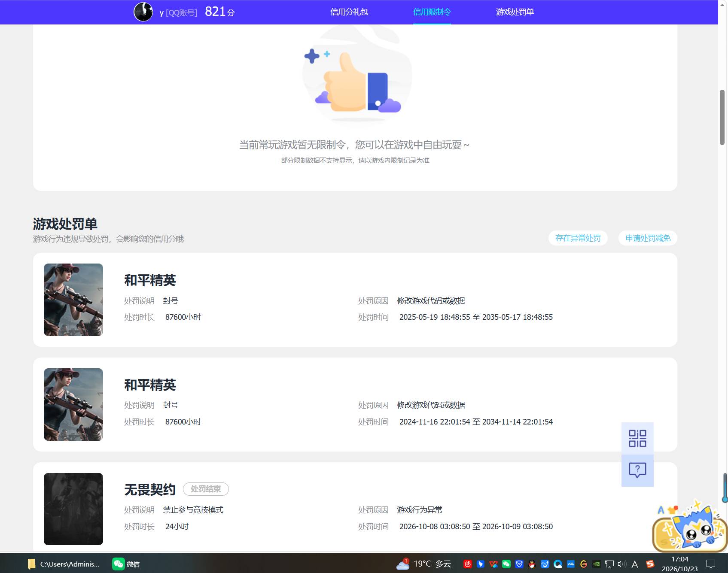Click the user avatar in header
This screenshot has width=728, height=573.
tap(143, 12)
